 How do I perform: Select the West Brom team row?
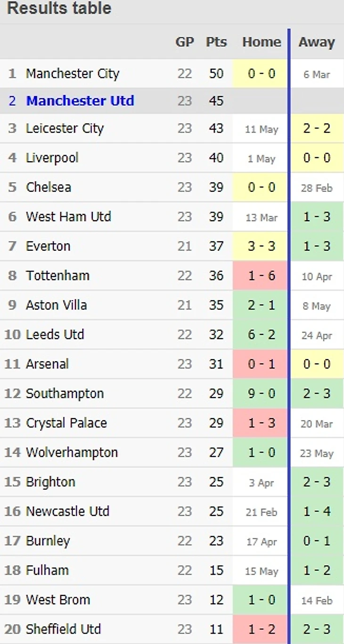pos(172,600)
